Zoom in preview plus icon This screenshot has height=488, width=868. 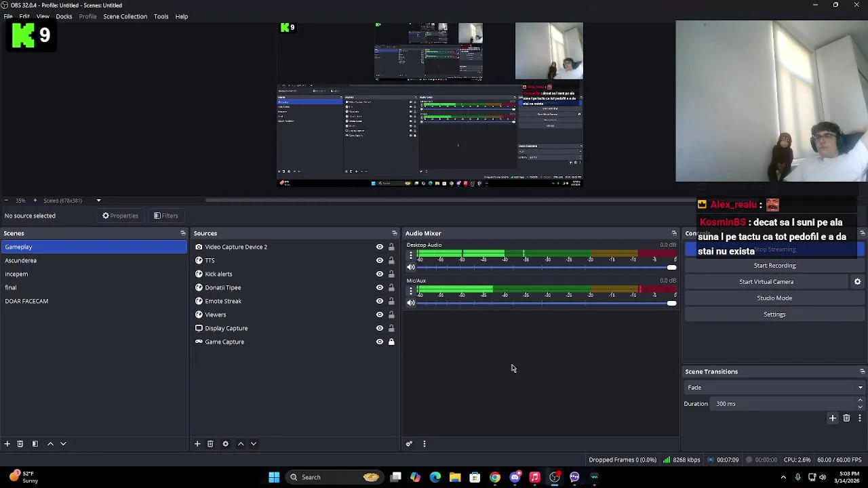(35, 201)
